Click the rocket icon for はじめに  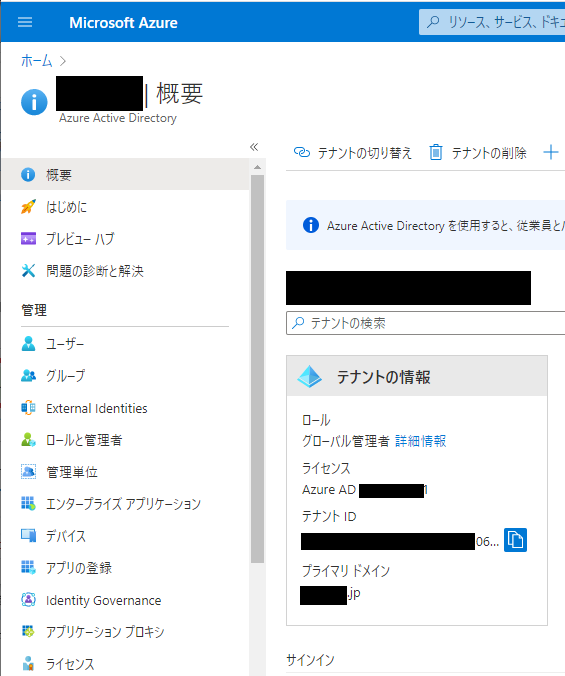point(28,207)
